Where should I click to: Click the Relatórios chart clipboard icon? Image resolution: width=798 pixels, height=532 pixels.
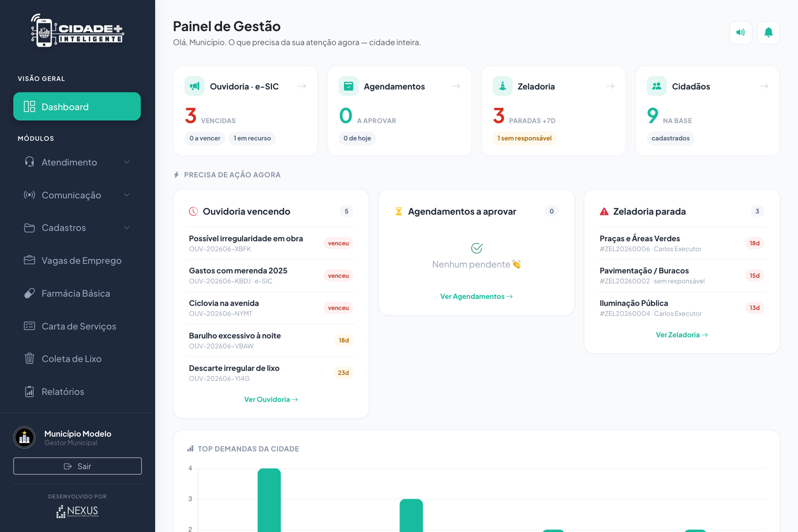(29, 391)
